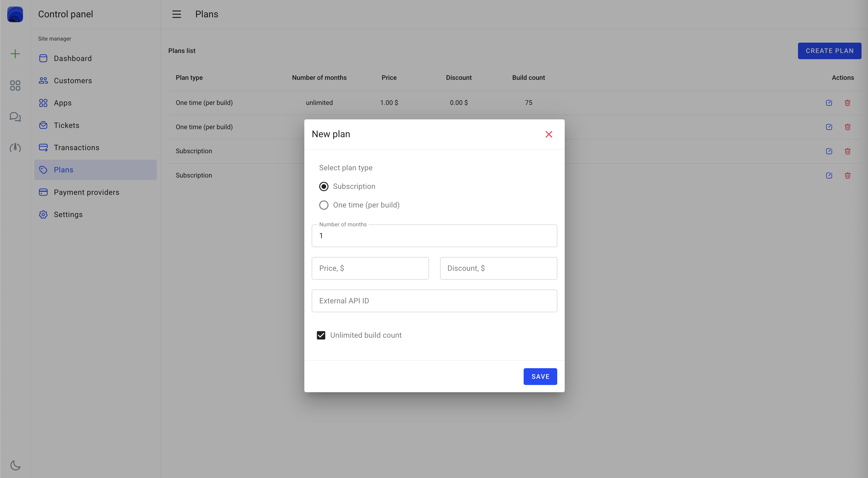The height and width of the screenshot is (478, 868).
Task: Click the External API ID field
Action: point(434,301)
